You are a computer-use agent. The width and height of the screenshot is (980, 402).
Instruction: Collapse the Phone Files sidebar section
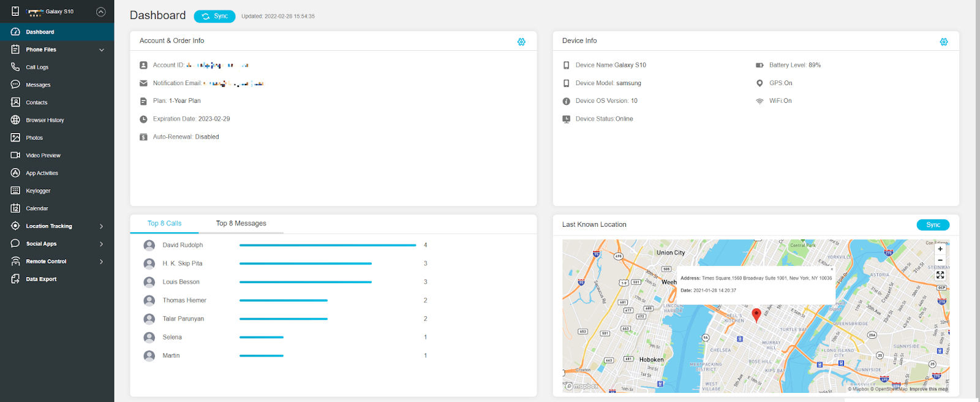pyautogui.click(x=102, y=50)
